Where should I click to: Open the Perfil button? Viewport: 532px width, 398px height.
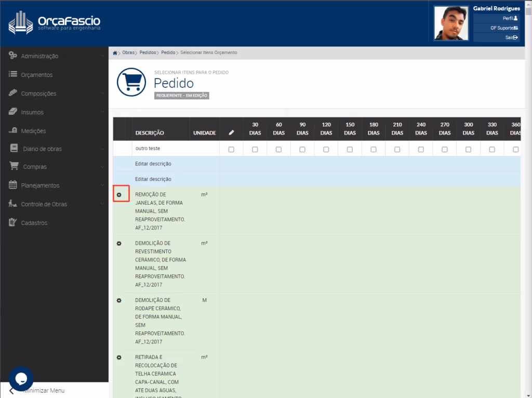(x=496, y=18)
